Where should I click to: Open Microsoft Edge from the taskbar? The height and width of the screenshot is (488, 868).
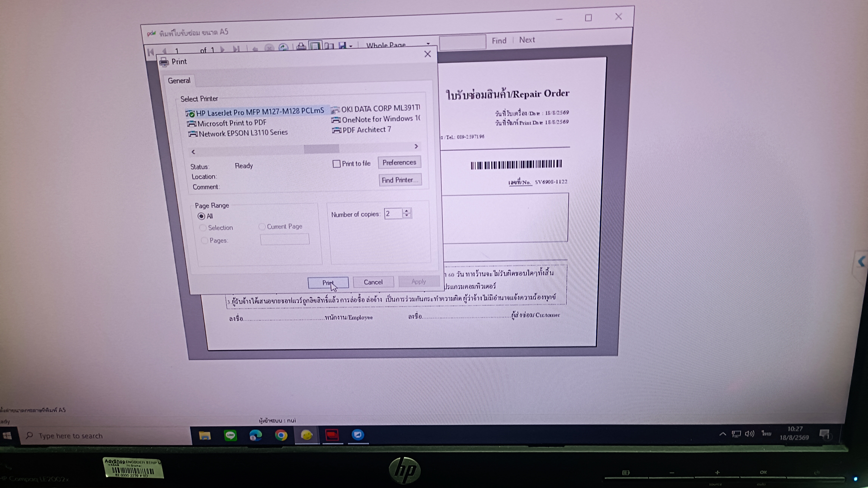pyautogui.click(x=255, y=435)
